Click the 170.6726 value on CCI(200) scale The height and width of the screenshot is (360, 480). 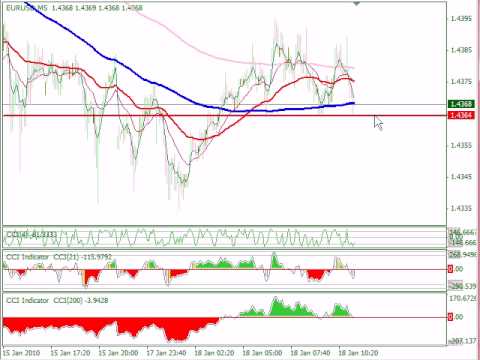point(464,298)
